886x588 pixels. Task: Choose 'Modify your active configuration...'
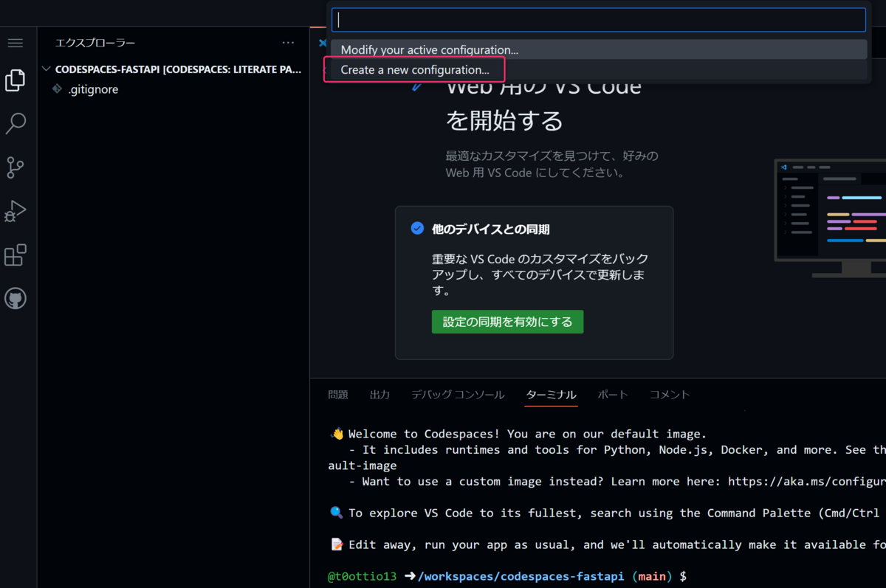(x=427, y=49)
